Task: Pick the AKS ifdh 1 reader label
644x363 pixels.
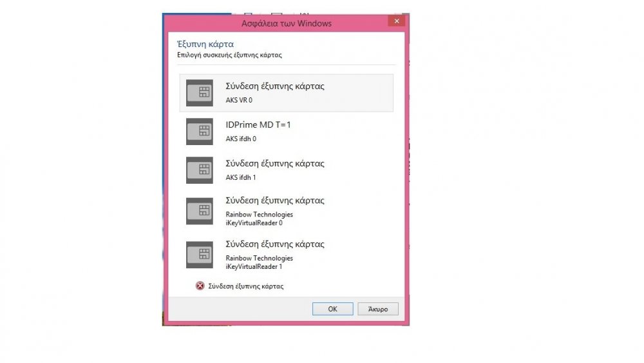Action: point(241,177)
